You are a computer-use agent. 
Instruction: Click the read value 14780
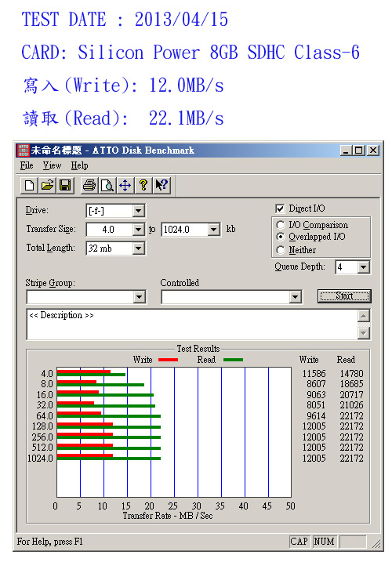point(351,374)
